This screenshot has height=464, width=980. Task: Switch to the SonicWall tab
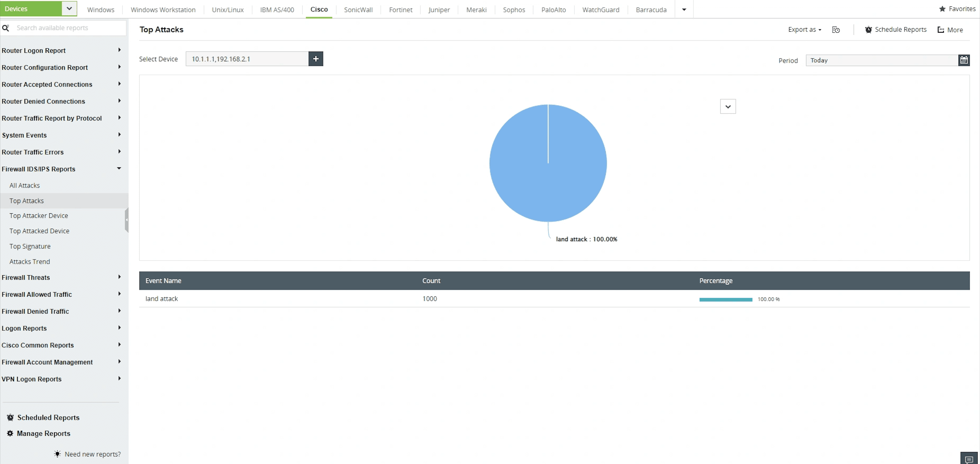click(x=358, y=10)
